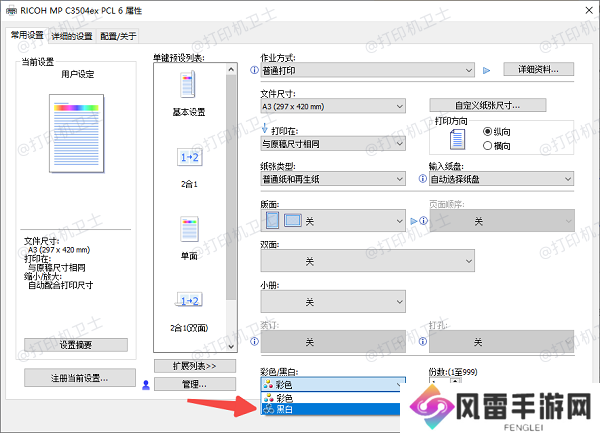Image resolution: width=600 pixels, height=433 pixels.
Task: Click the 详细资料... button
Action: (538, 69)
